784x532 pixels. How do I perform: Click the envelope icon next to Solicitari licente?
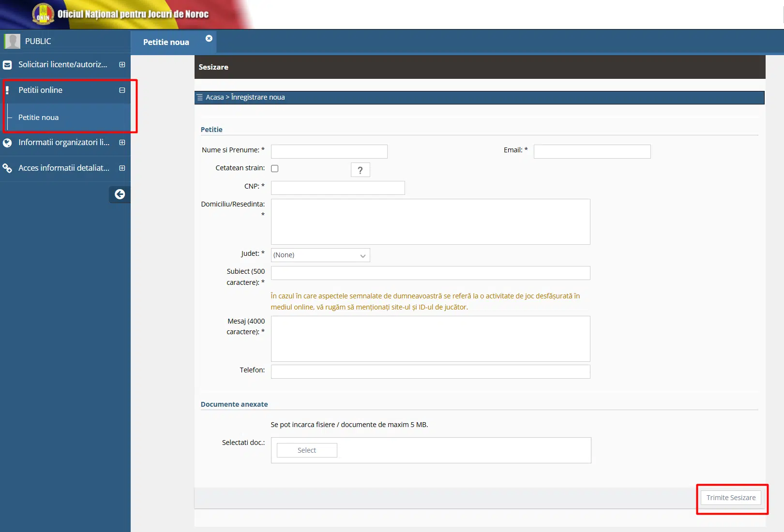pos(7,64)
